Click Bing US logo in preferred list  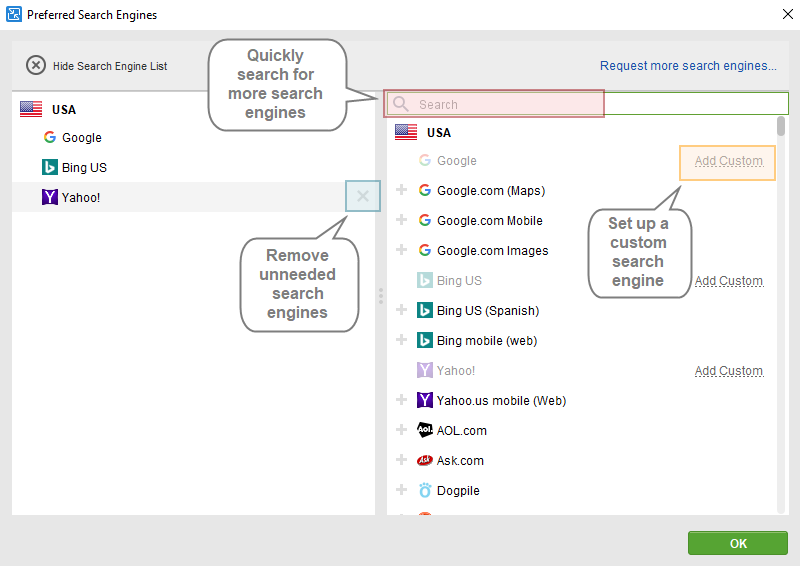coord(49,167)
